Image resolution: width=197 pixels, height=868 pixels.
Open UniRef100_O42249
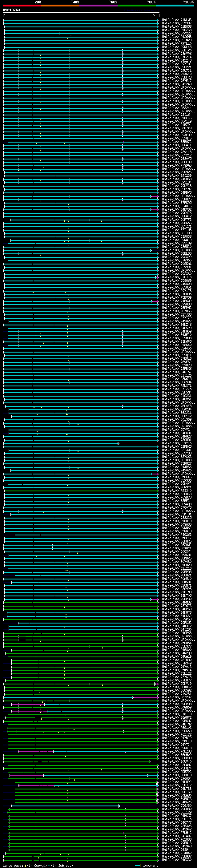click(x=177, y=84)
